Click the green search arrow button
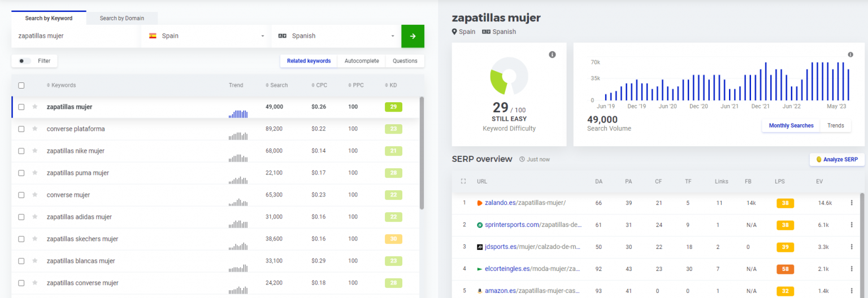The height and width of the screenshot is (298, 868). click(x=413, y=36)
